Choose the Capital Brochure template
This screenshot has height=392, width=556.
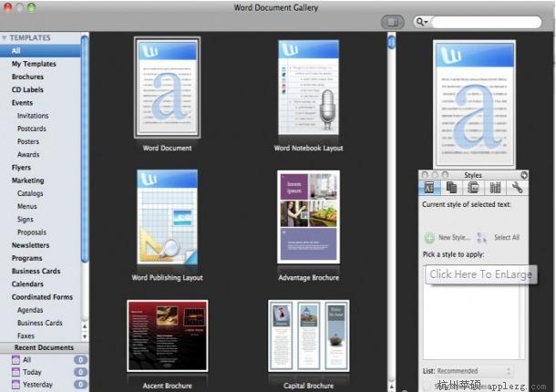(308, 335)
